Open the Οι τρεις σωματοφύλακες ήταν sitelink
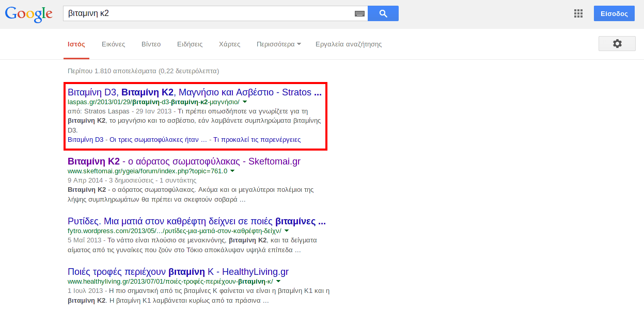This screenshot has height=312, width=644. 158,140
